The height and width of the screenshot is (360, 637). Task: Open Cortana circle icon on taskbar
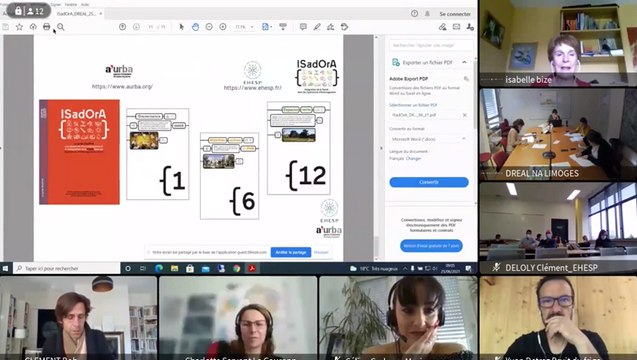click(x=128, y=269)
